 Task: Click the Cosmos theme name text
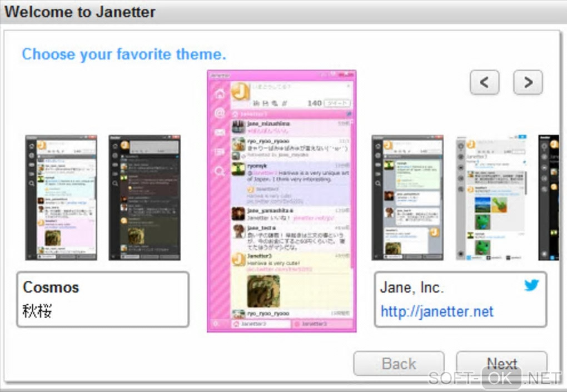[x=51, y=287]
